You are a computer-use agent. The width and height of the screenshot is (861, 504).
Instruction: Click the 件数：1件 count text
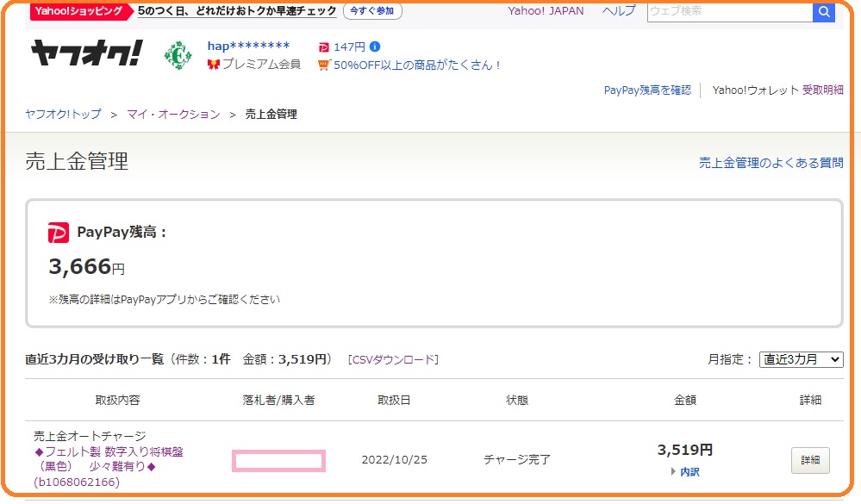point(203,359)
